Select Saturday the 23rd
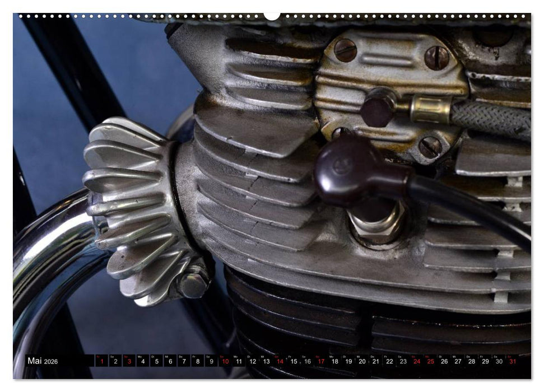544x392 pixels. [x=403, y=361]
